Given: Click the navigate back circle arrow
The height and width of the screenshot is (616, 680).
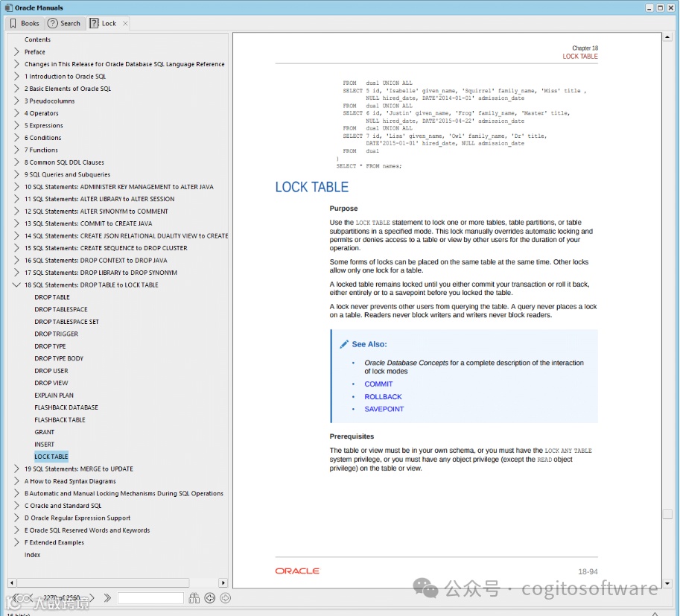Looking at the screenshot, I should click(x=210, y=598).
